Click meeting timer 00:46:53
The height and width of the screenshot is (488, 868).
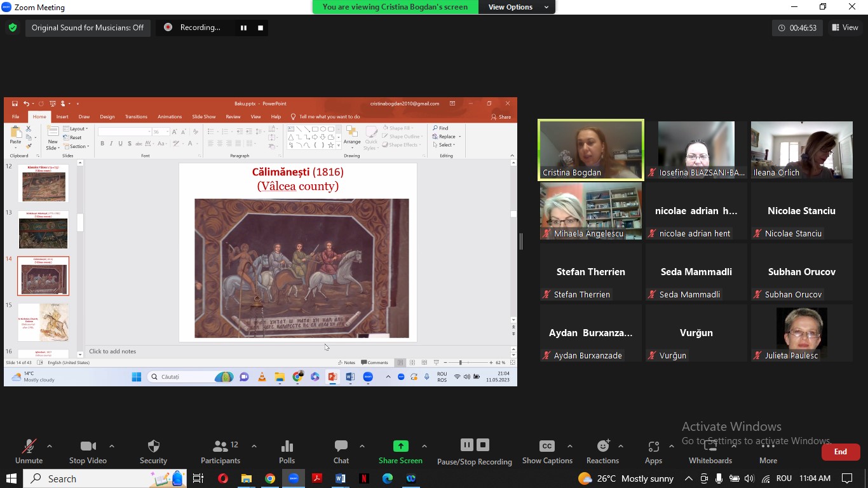click(x=797, y=27)
